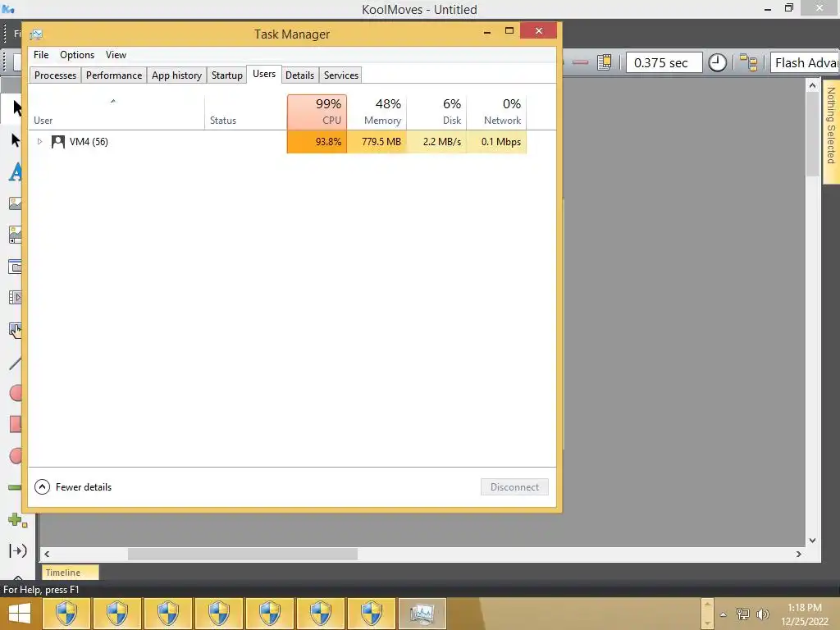
Task: Open the Performance tab
Action: [113, 75]
